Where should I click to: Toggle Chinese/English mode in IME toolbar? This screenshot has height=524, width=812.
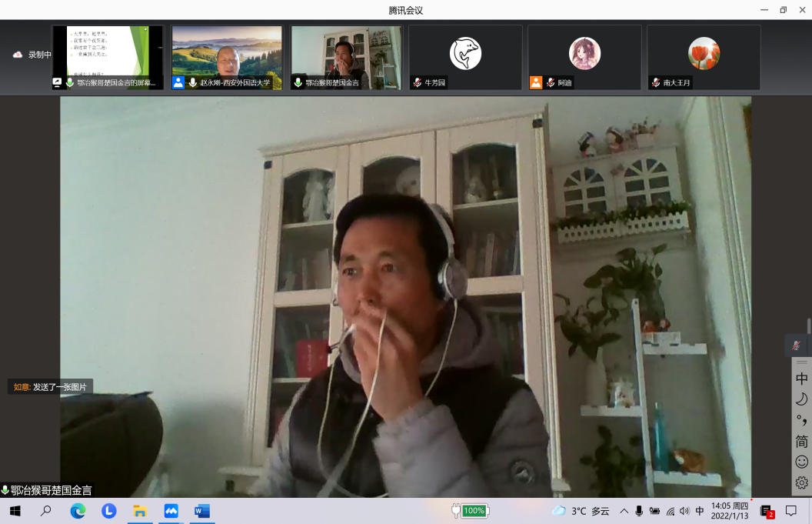(801, 379)
